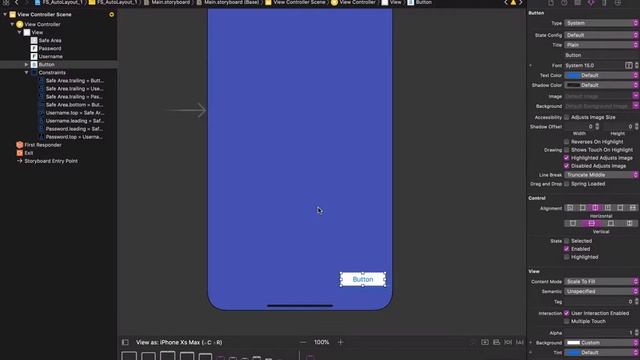Viewport: 640px width, 360px height.
Task: Set vertical alignment to fill
Action: tap(629, 223)
